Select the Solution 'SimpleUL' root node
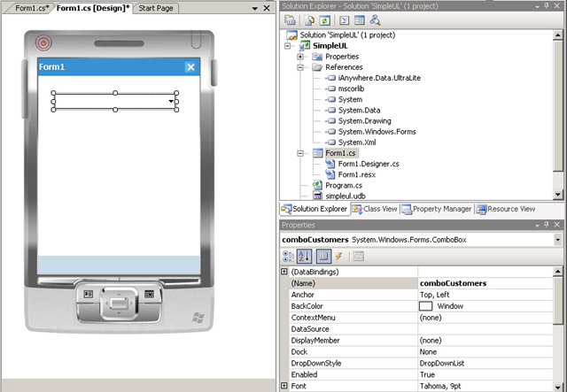The image size is (567, 392). 347,35
